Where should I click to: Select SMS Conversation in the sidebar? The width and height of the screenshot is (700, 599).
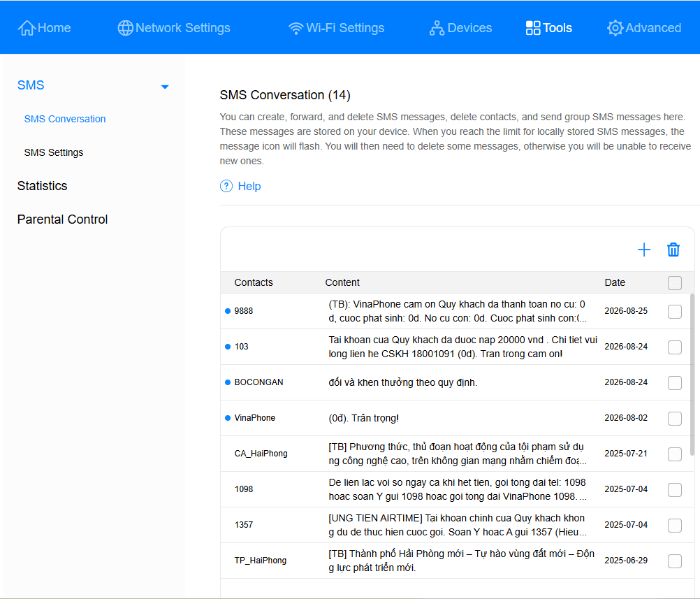(x=65, y=119)
